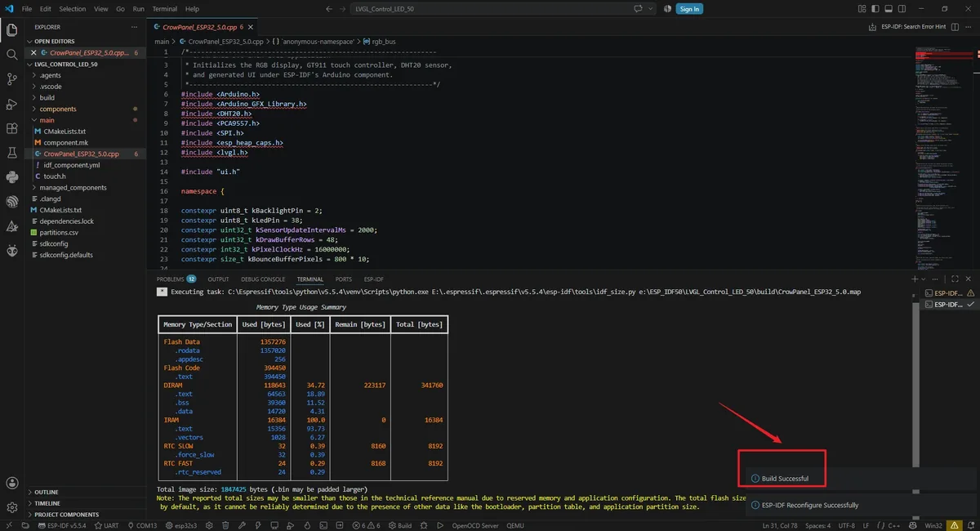Close the bottom panel
Screen dimensions: 980x531
[x=969, y=279]
